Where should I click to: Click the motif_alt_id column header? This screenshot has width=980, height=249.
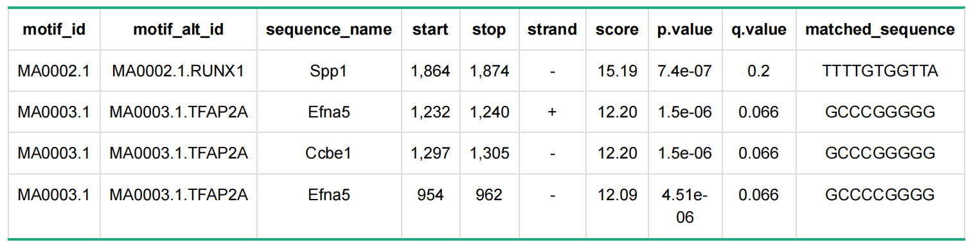[178, 30]
